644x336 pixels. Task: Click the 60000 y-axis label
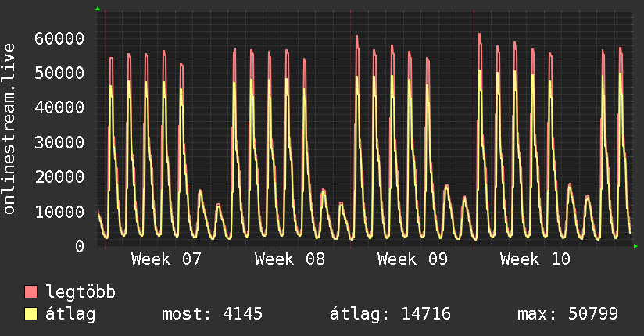59,38
